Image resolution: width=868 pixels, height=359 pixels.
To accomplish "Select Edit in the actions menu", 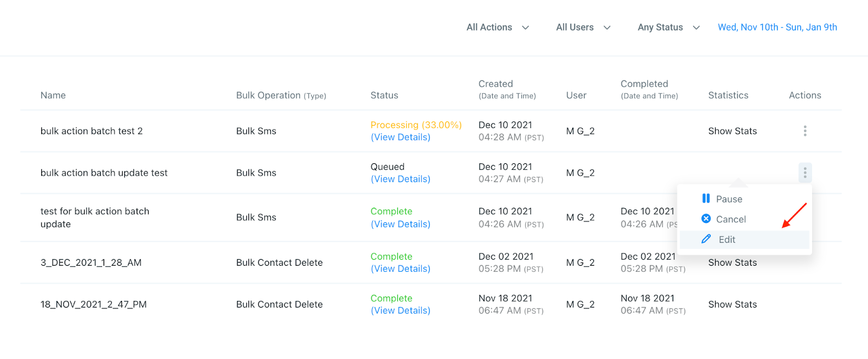I will pos(727,240).
